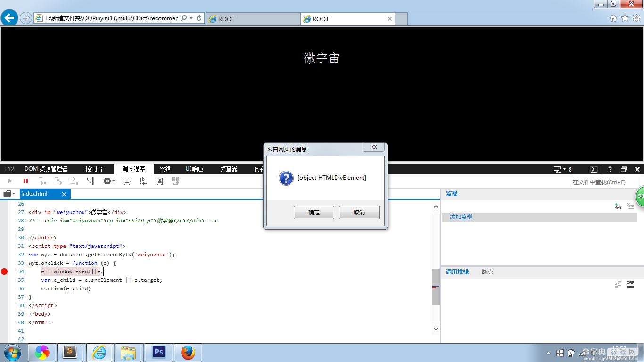Click the delete all watches icon
Image resolution: width=644 pixels, height=362 pixels.
pos(630,206)
